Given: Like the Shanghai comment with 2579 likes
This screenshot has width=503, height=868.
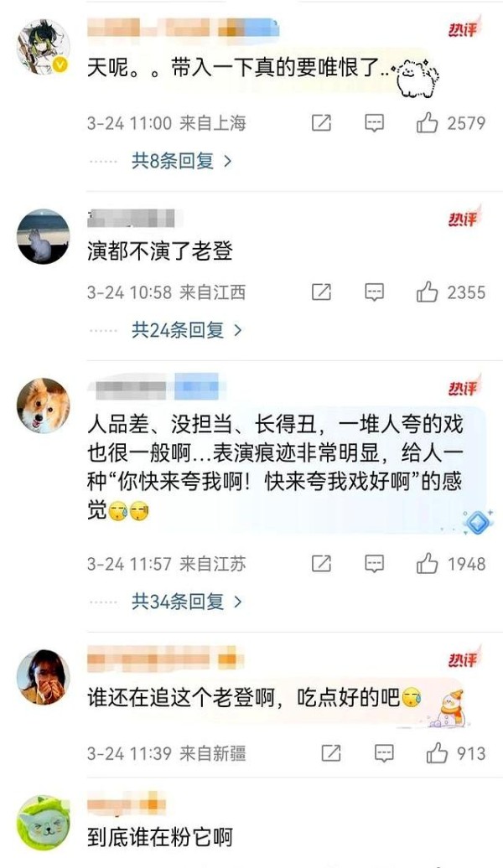Looking at the screenshot, I should pos(427,123).
